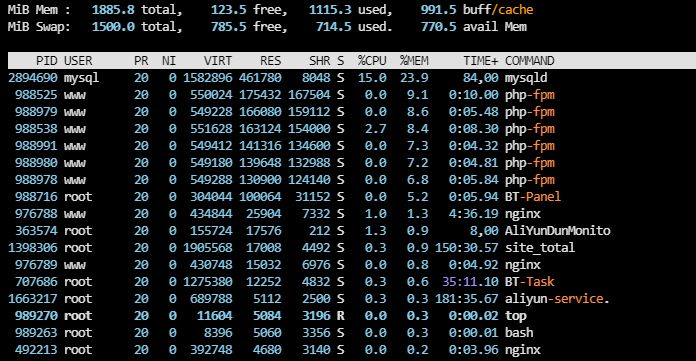The image size is (696, 361).
Task: Select the AliYunDunMonito command name
Action: click(558, 230)
